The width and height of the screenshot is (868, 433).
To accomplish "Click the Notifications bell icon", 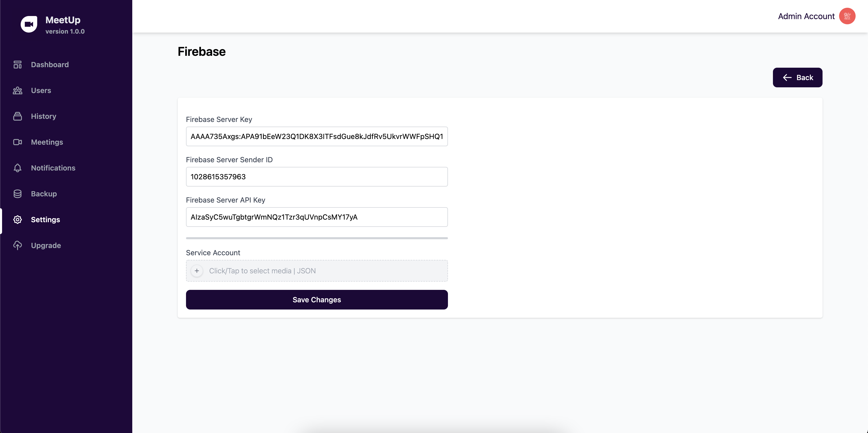I will [18, 168].
